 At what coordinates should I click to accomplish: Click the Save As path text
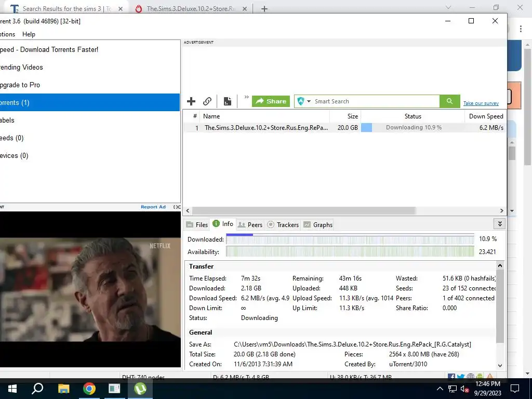352,344
